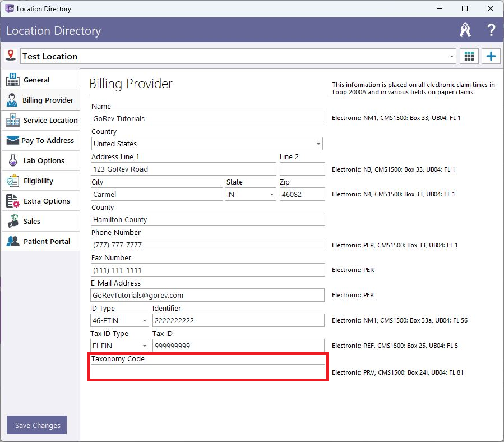504x442 pixels.
Task: Open the Lab Options tab
Action: click(41, 160)
